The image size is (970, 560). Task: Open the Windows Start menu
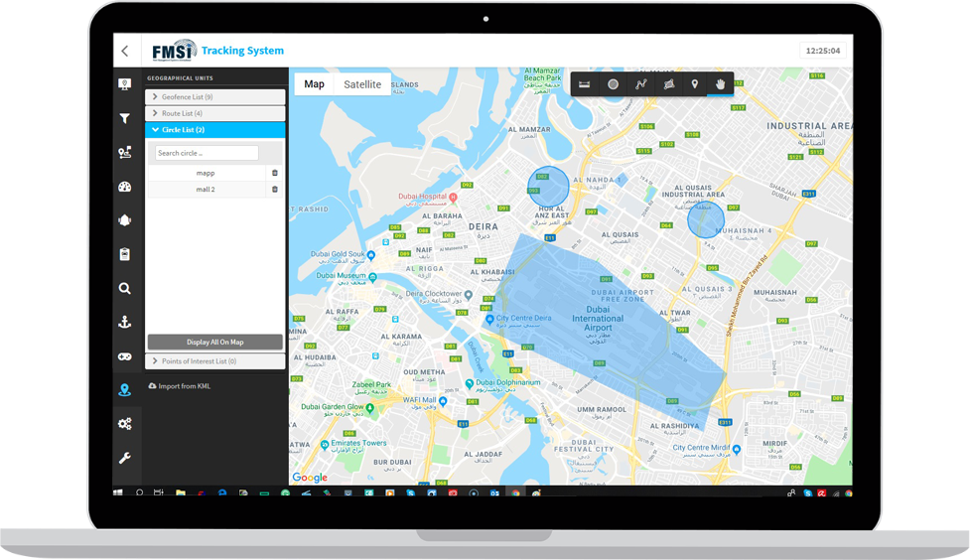tap(117, 493)
